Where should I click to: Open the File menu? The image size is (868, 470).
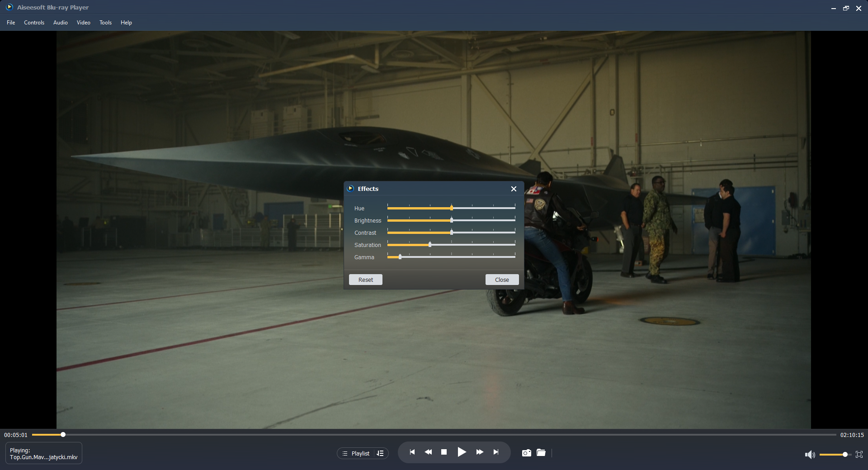click(x=11, y=23)
